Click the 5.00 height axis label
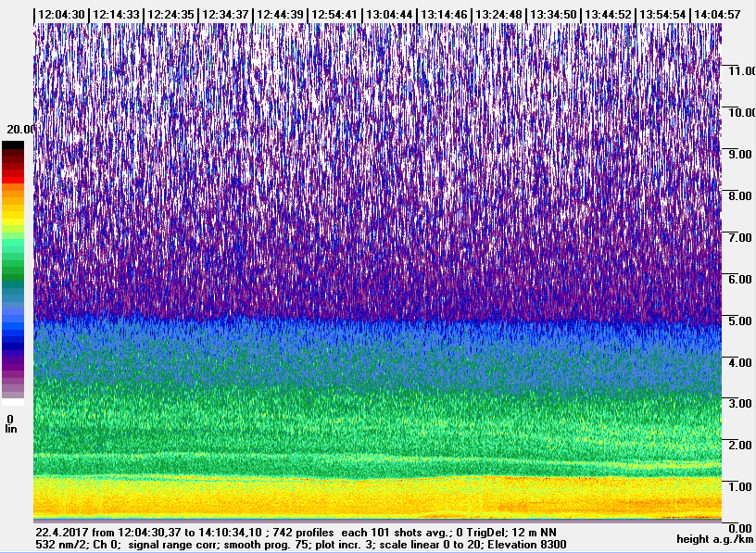 pos(738,320)
